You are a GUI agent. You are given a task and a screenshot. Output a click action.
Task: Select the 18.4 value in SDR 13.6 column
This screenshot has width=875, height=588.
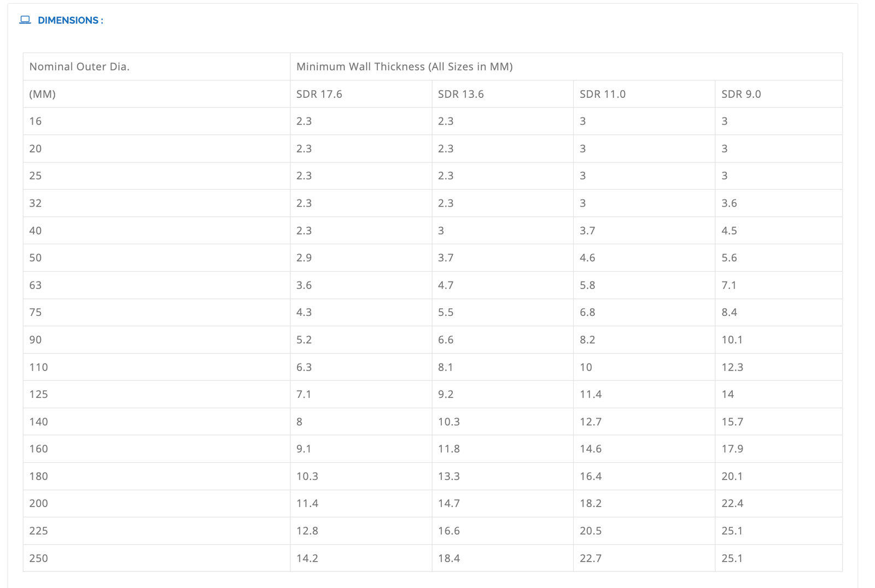coord(448,558)
